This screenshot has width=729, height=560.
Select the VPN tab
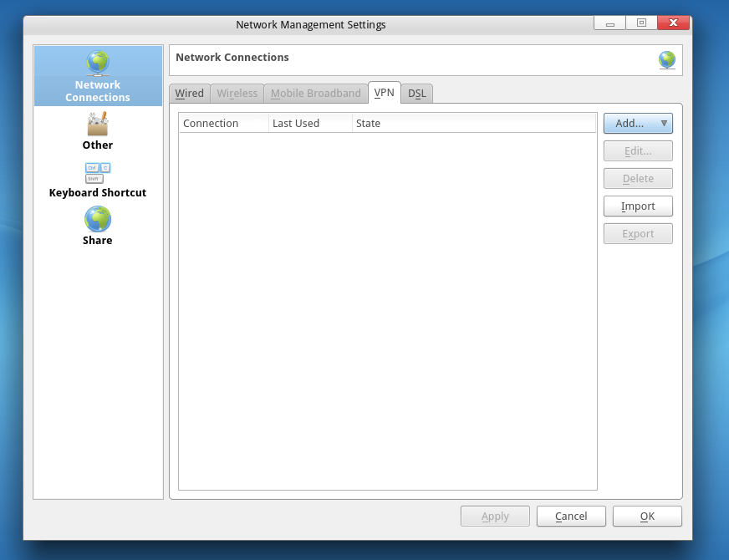(384, 93)
